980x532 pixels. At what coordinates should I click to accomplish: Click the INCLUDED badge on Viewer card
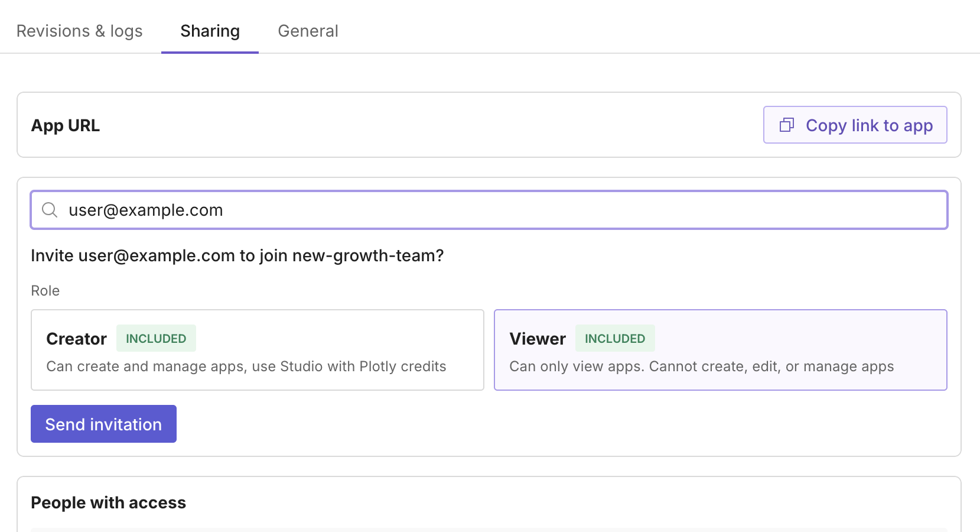coord(615,338)
